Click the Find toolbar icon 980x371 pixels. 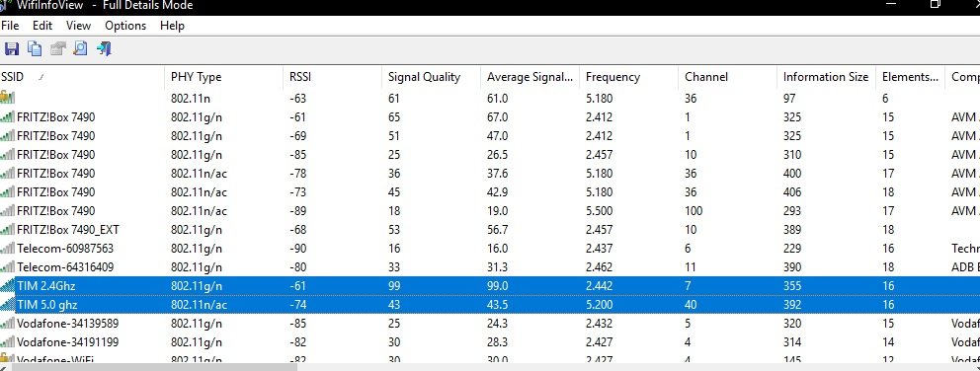pyautogui.click(x=81, y=48)
